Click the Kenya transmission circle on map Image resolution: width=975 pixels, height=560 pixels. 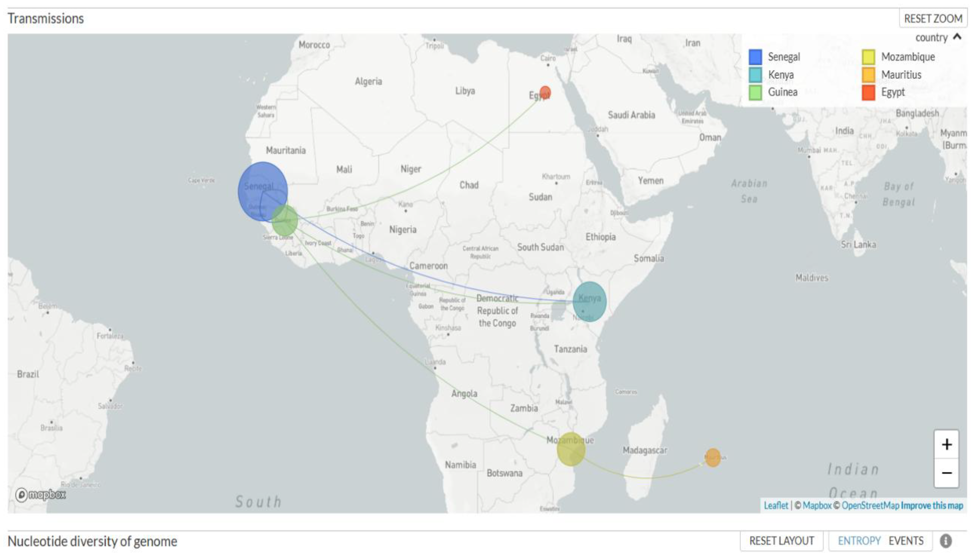pos(589,302)
